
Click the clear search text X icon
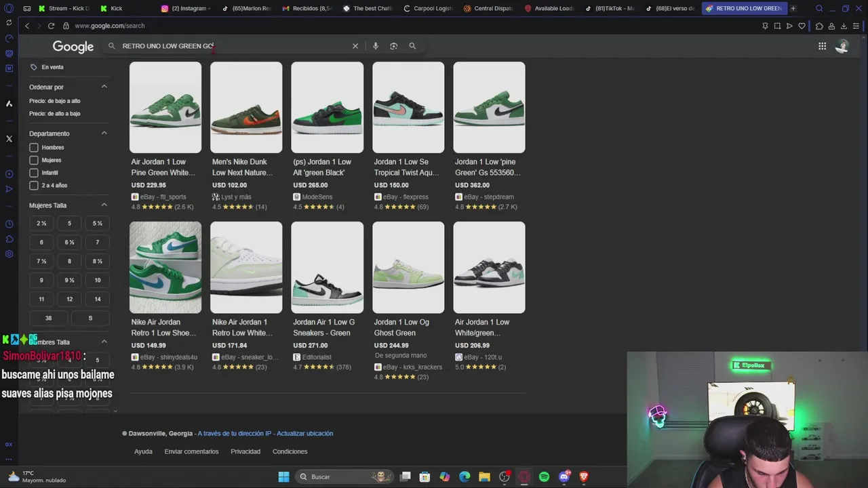pos(355,46)
